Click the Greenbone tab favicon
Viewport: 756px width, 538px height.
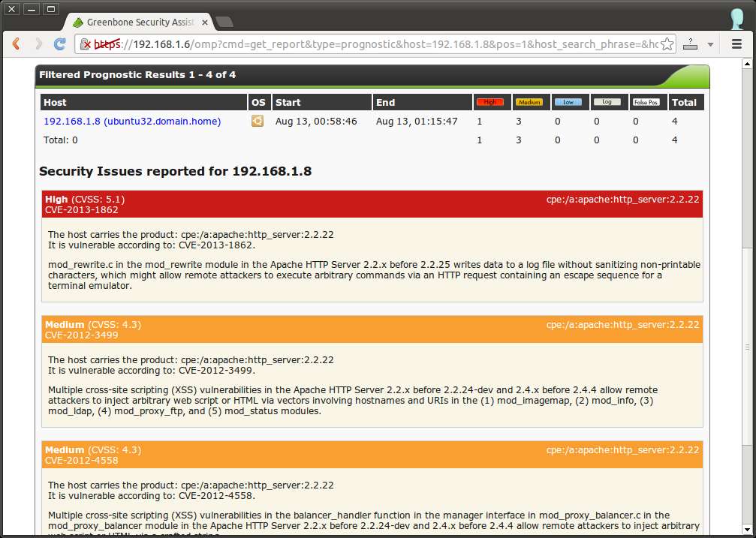(x=77, y=23)
